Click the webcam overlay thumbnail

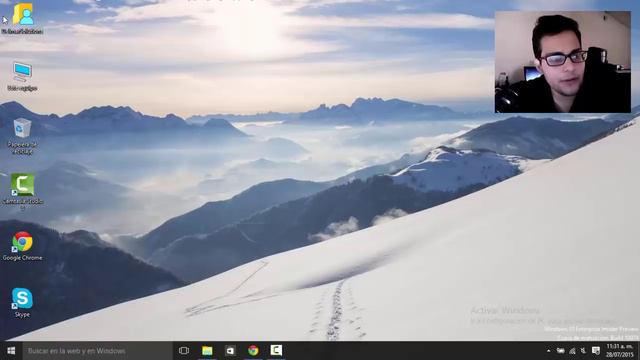pyautogui.click(x=562, y=62)
